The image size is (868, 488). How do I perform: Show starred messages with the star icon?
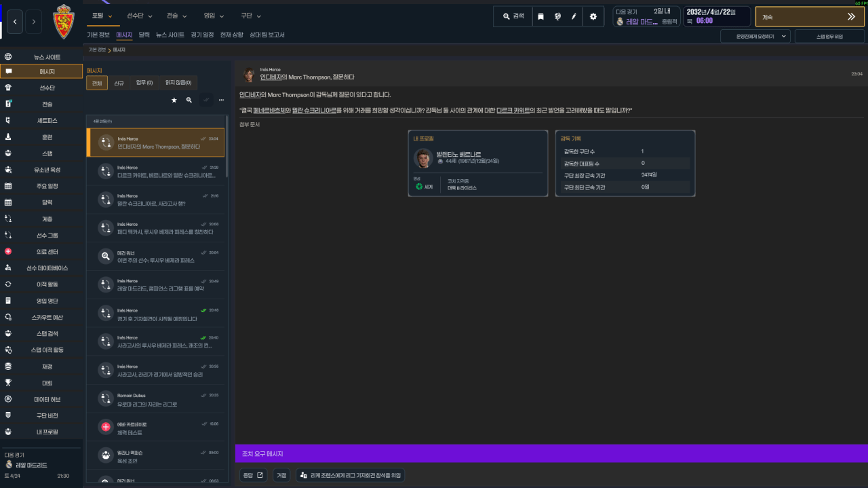point(174,100)
